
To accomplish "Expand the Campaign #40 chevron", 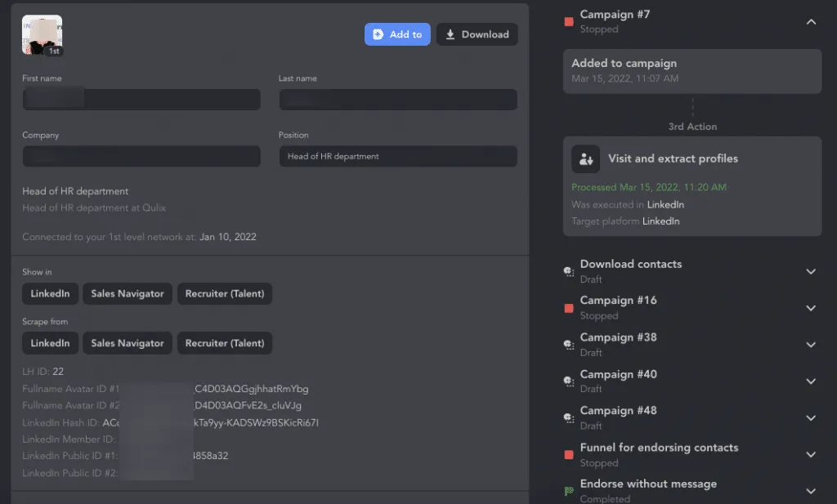I will click(811, 381).
